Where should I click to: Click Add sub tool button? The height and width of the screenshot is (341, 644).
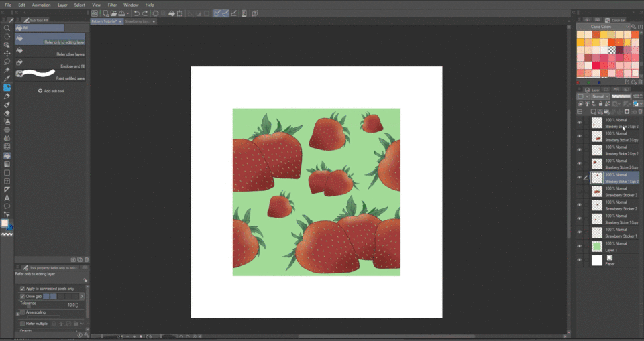[52, 91]
